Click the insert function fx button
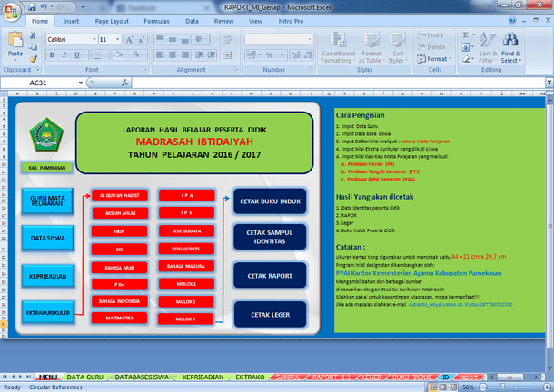 click(124, 83)
